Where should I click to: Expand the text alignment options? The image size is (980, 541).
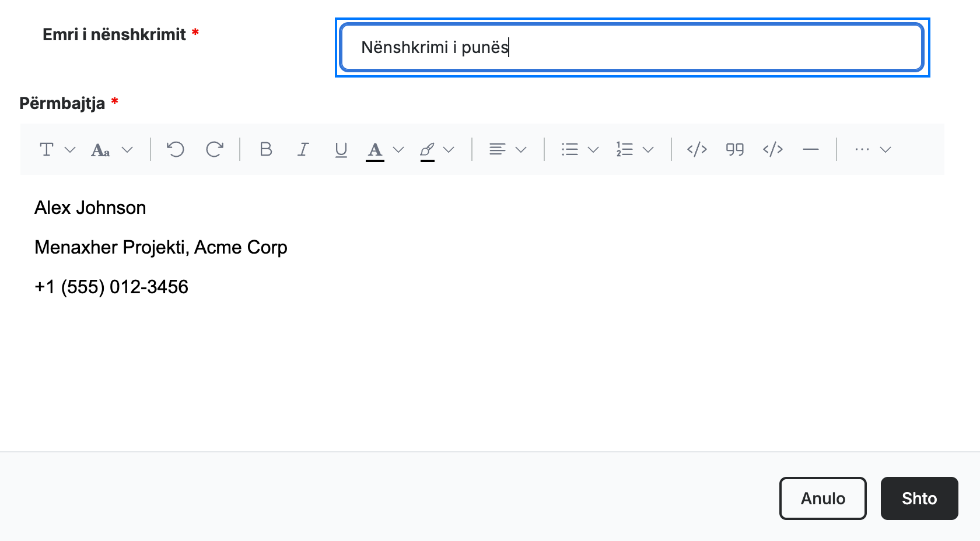pos(521,150)
